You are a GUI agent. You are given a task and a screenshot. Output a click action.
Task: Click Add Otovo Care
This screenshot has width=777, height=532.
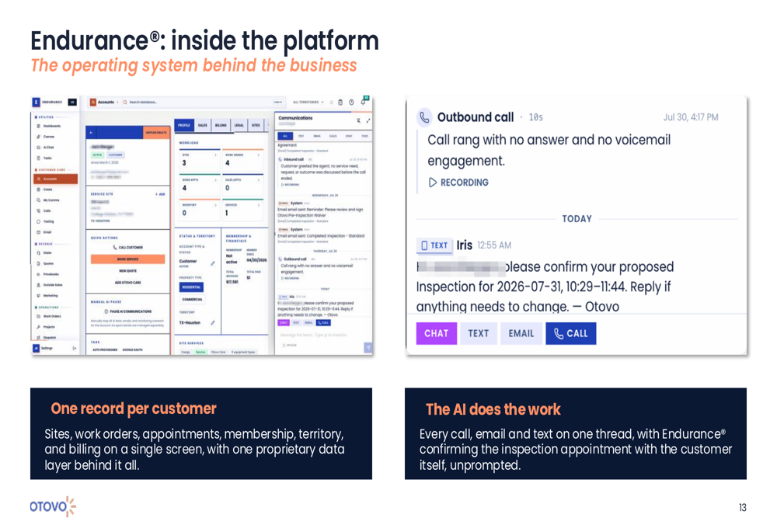point(128,283)
